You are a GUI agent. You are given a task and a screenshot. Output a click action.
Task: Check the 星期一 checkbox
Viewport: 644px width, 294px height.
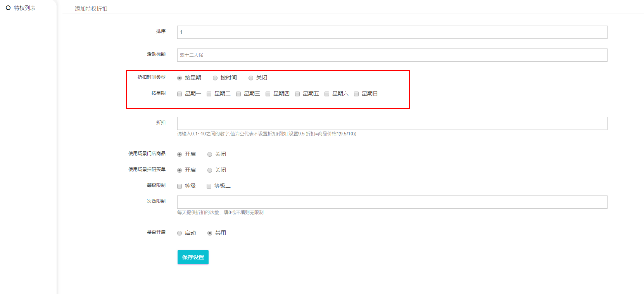point(180,94)
